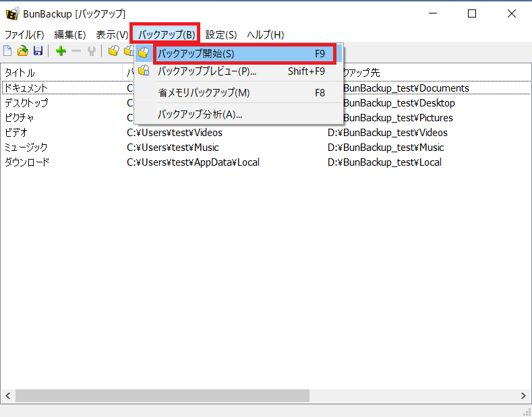Click source path C:¥Users¥test¥Videos
Image resolution: width=532 pixels, height=417 pixels.
pyautogui.click(x=175, y=133)
